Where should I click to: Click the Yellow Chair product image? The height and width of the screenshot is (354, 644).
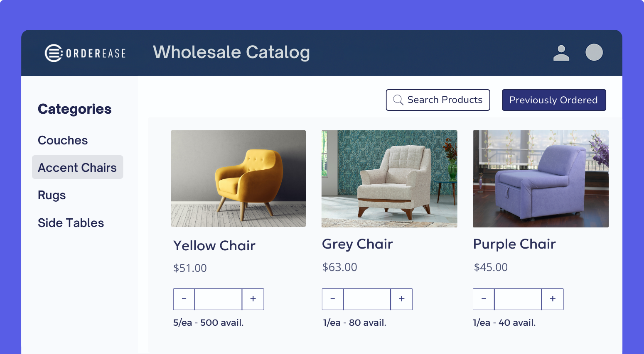(238, 179)
